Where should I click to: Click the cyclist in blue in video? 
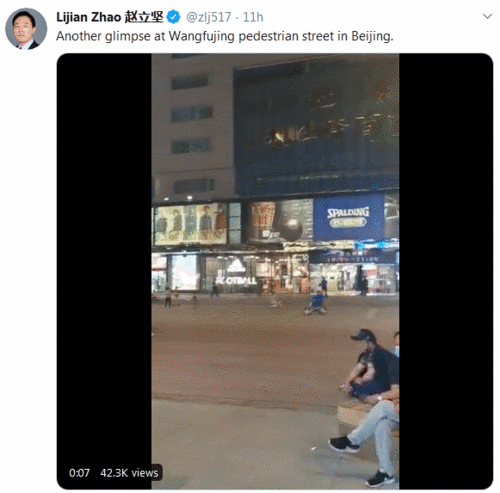click(316, 303)
